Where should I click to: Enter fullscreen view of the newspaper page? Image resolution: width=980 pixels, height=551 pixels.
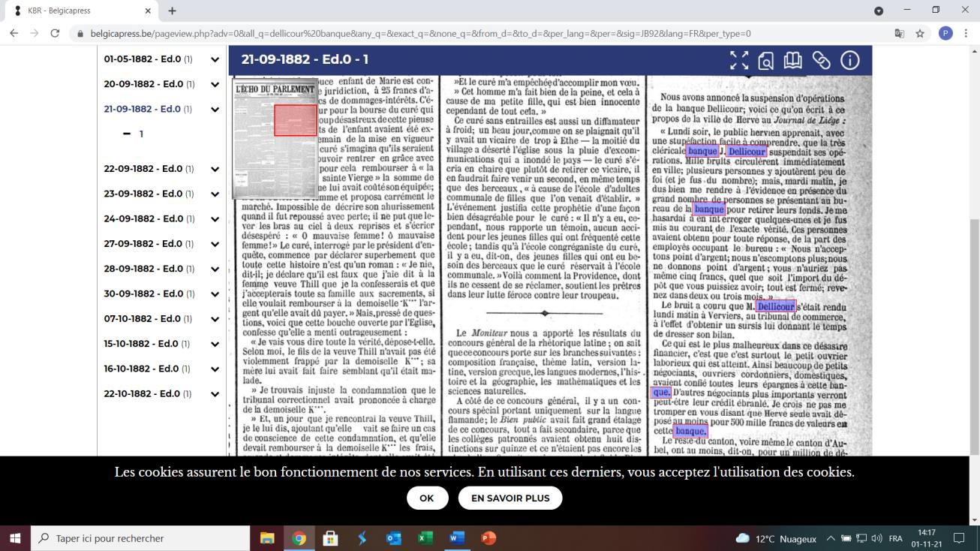[739, 61]
